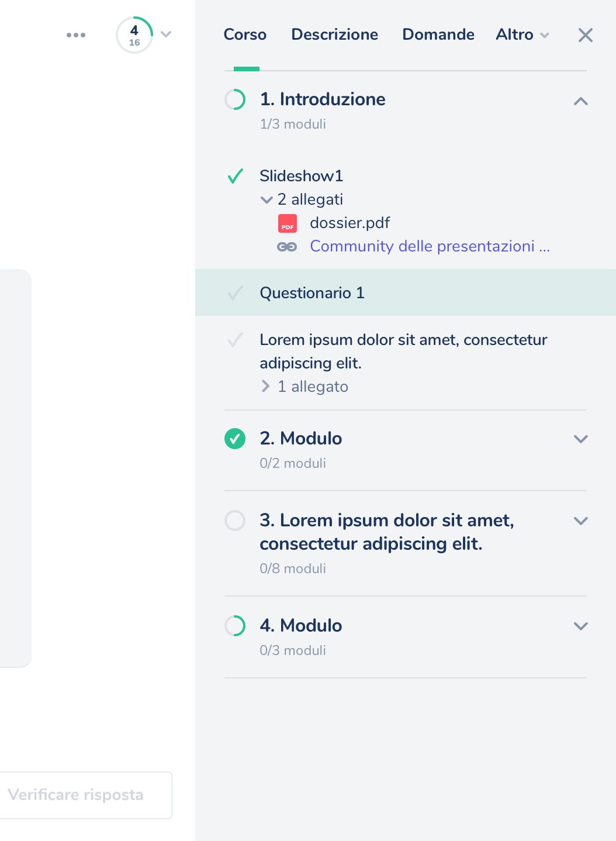Viewport: 616px width, 841px height.
Task: Click the grey checkmark beside Questionario 1
Action: 235,293
